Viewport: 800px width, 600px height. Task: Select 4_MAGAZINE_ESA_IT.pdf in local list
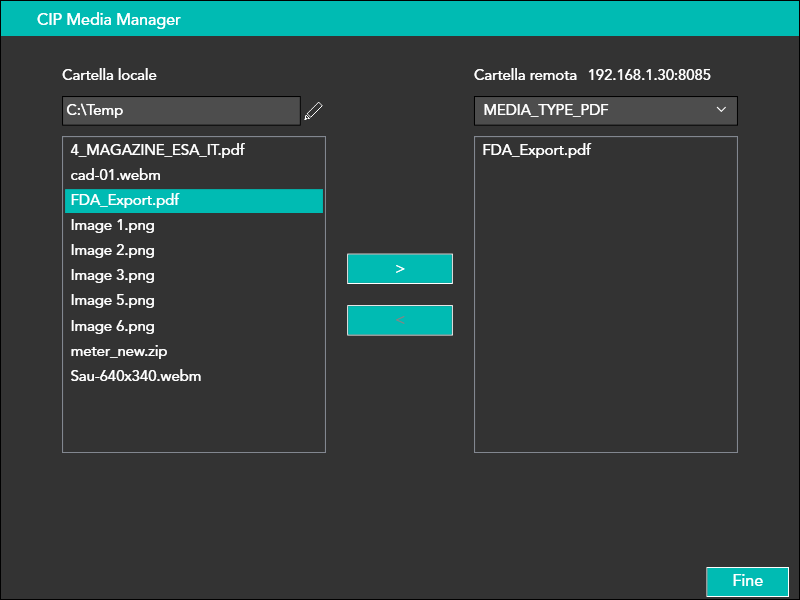pyautogui.click(x=157, y=150)
